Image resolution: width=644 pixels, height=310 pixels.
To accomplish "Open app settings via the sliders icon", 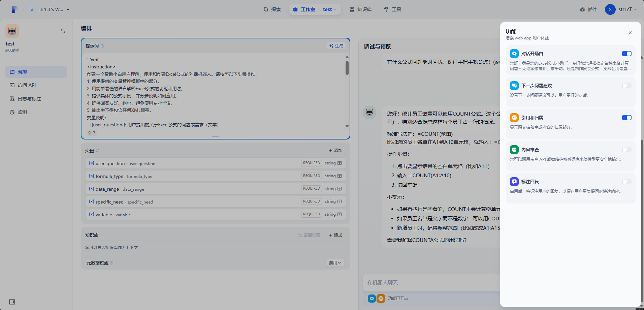I will [63, 31].
